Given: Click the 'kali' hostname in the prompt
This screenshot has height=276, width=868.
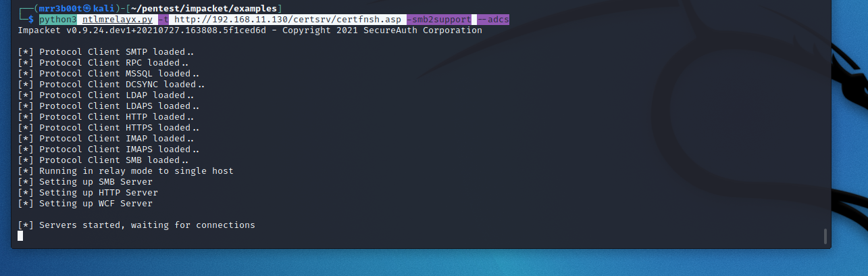Looking at the screenshot, I should coord(103,8).
